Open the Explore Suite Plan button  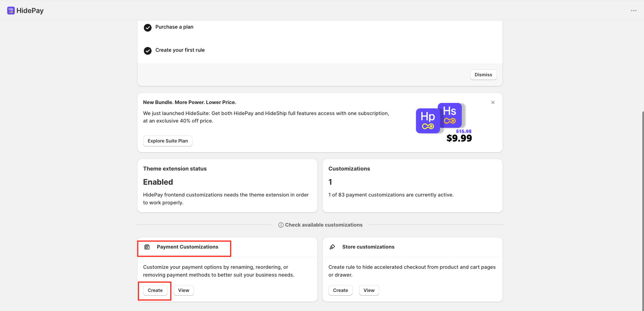[x=168, y=141]
